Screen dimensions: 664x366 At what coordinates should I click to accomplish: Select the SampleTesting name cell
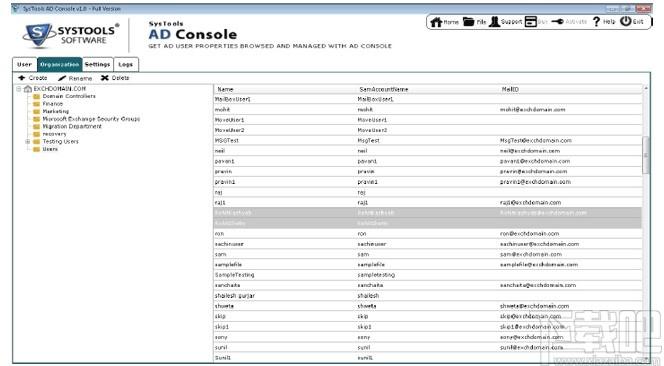click(x=235, y=275)
